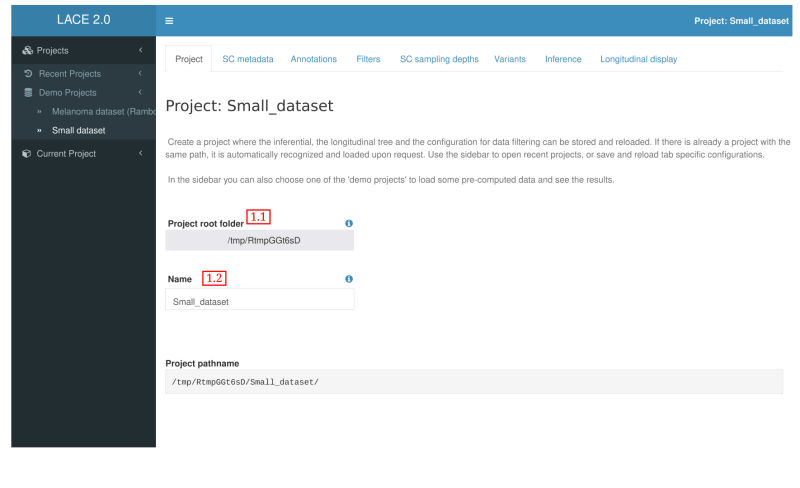Expand Recent Projects chevron
The height and width of the screenshot is (488, 800).
(140, 74)
